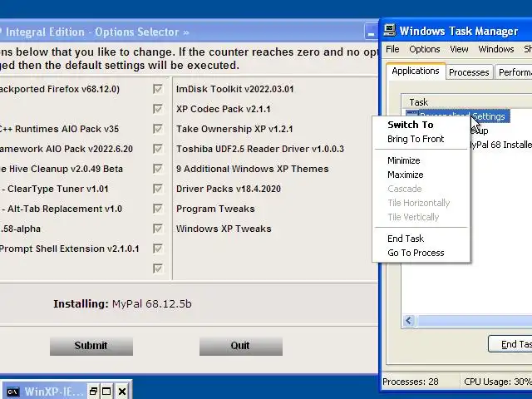Viewport: 532px width, 399px height.
Task: Click the horizontal scrollbar track in task list
Action: [473, 321]
